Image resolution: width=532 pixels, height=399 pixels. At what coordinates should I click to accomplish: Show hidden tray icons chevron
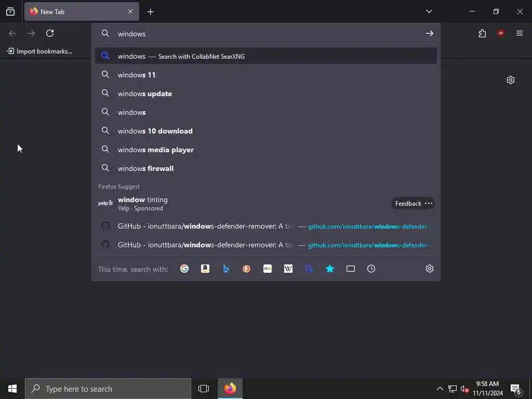(440, 389)
